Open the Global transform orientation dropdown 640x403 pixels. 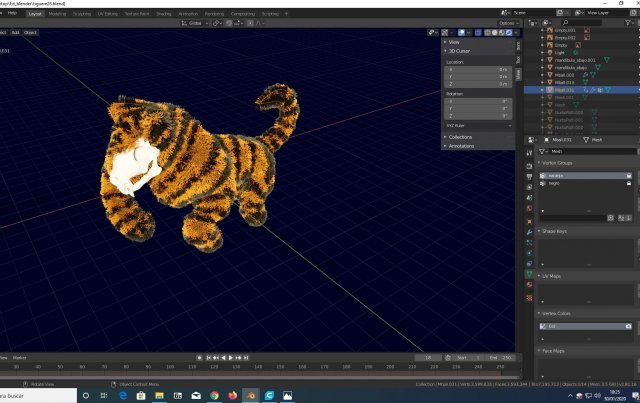195,23
